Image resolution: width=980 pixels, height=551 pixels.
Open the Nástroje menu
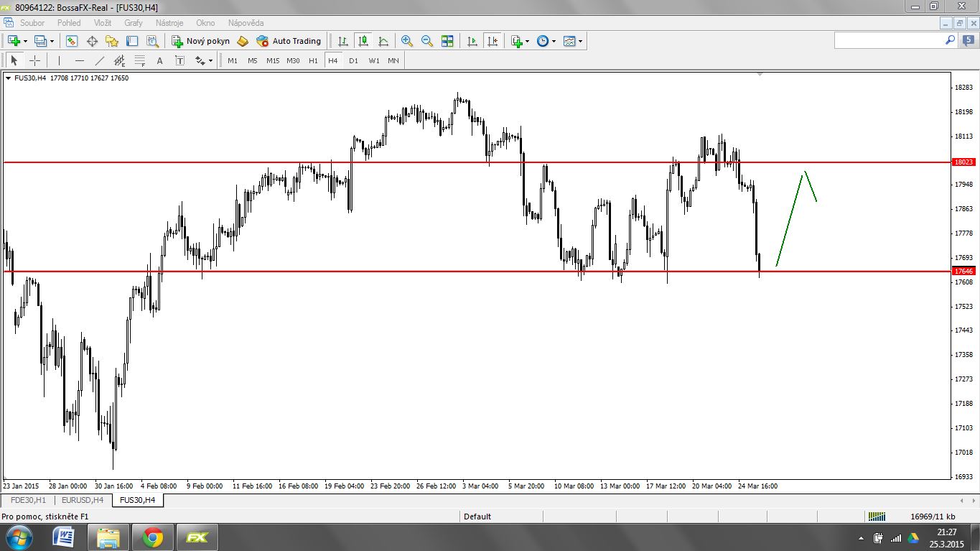169,23
